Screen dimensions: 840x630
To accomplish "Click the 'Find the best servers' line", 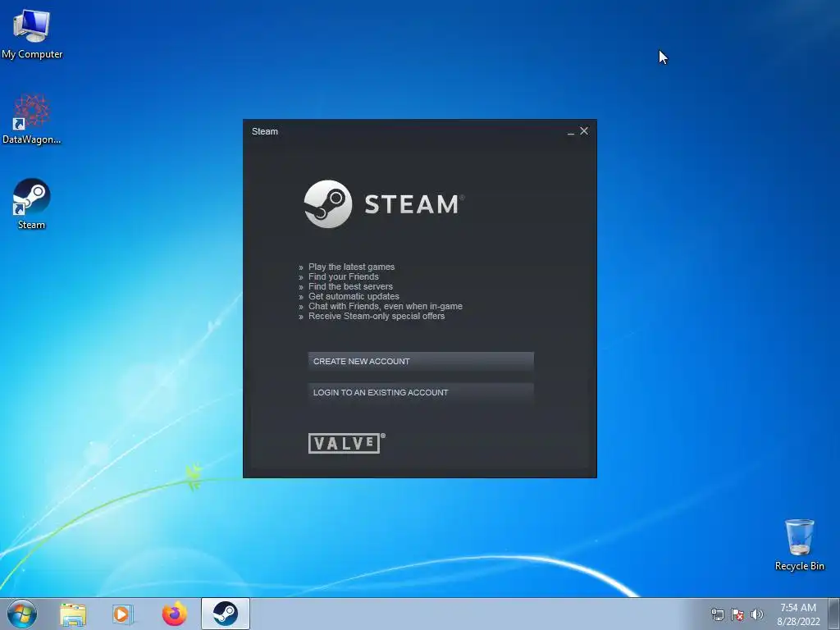I will [350, 286].
